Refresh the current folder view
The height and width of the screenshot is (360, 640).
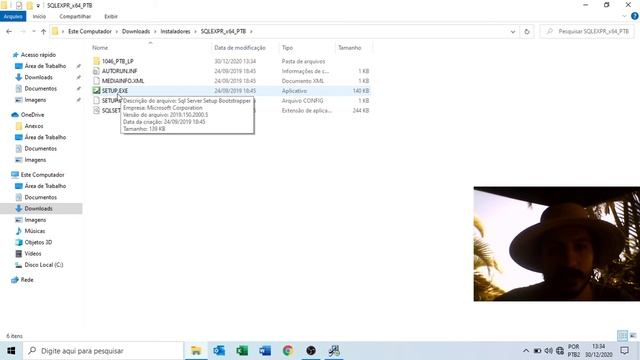tap(527, 31)
